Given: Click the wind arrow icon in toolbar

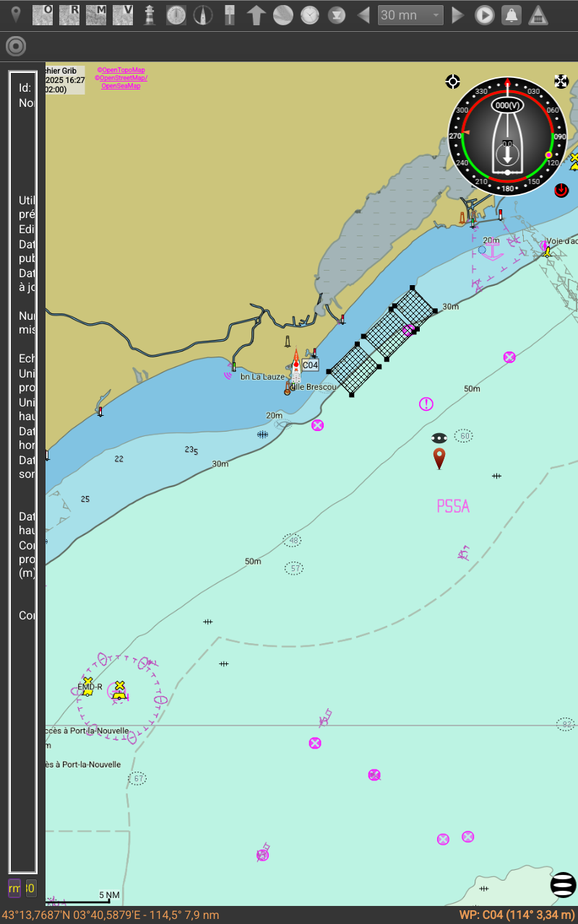Looking at the screenshot, I should 256,15.
